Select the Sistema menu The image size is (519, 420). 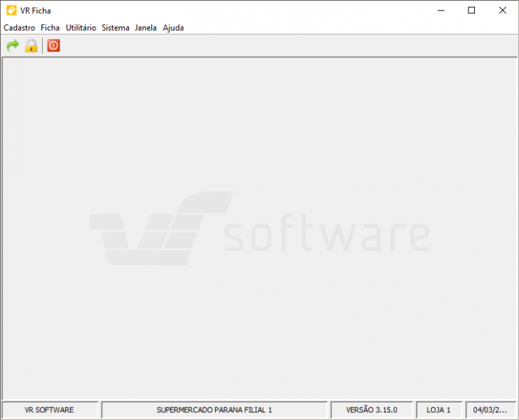click(116, 28)
